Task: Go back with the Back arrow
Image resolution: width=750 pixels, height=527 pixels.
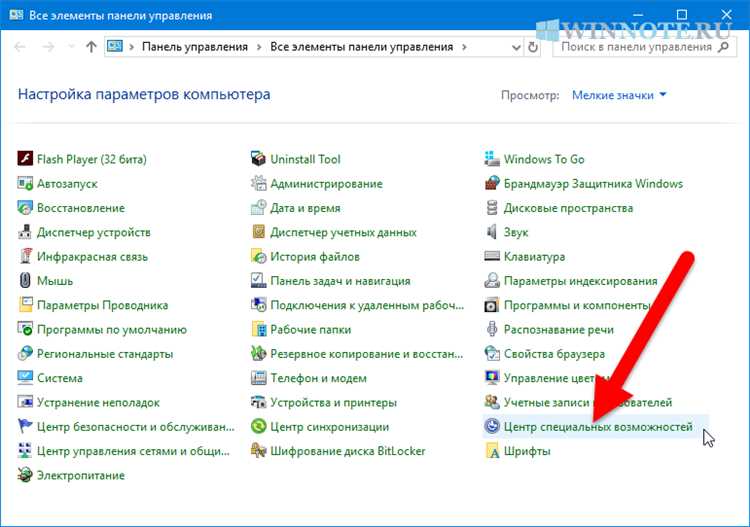Action: tap(20, 47)
